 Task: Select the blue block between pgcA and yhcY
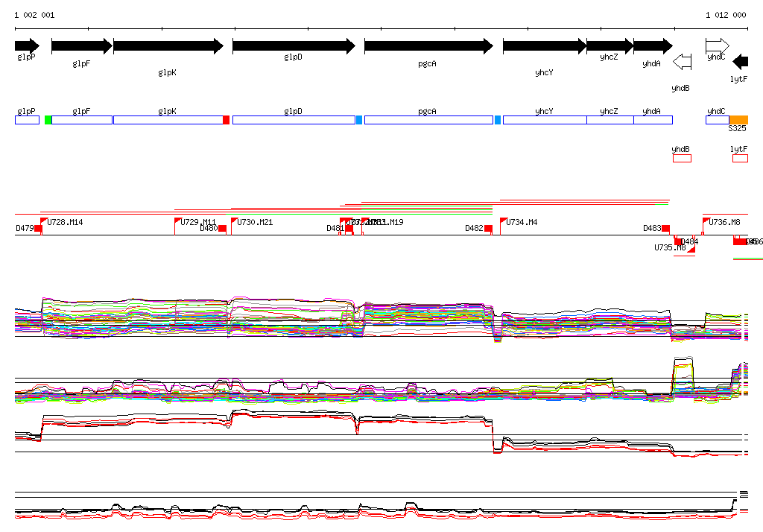497,120
